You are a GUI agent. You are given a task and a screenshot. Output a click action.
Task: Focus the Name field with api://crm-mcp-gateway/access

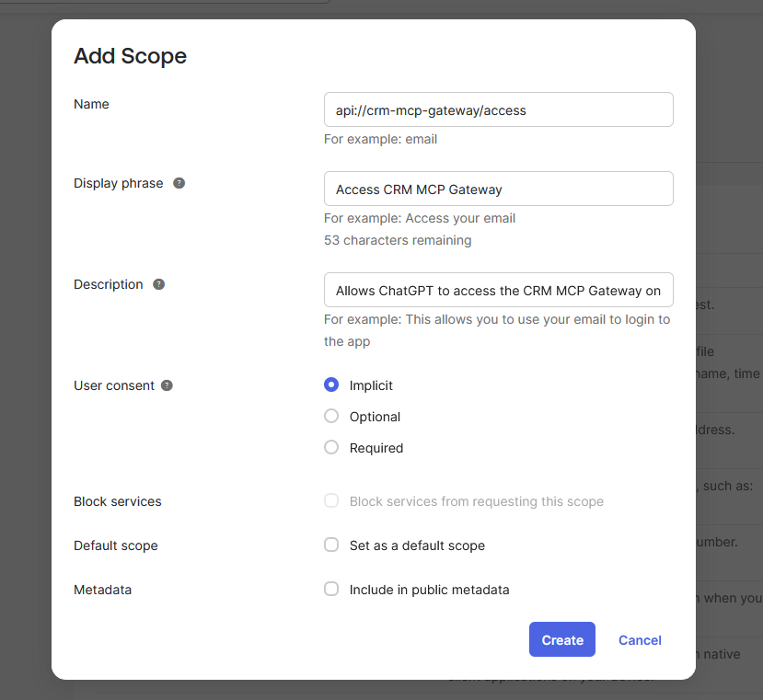click(498, 110)
